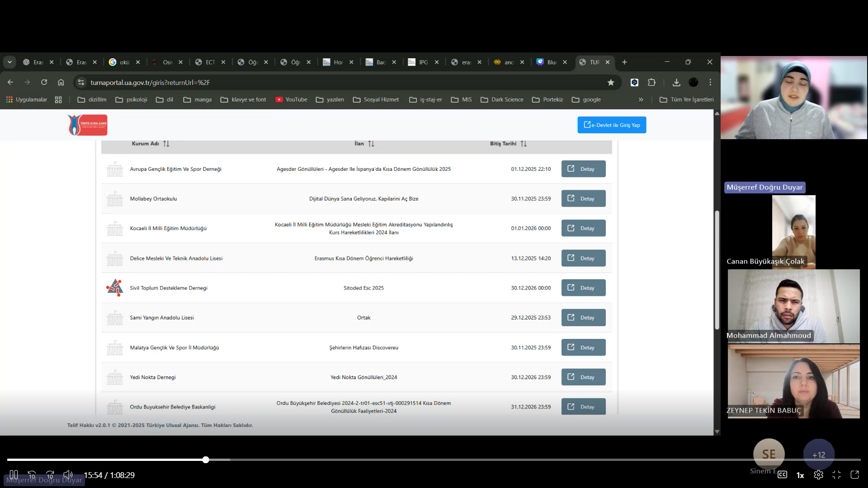
Task: Open YouTube bookmark
Action: pyautogui.click(x=291, y=99)
